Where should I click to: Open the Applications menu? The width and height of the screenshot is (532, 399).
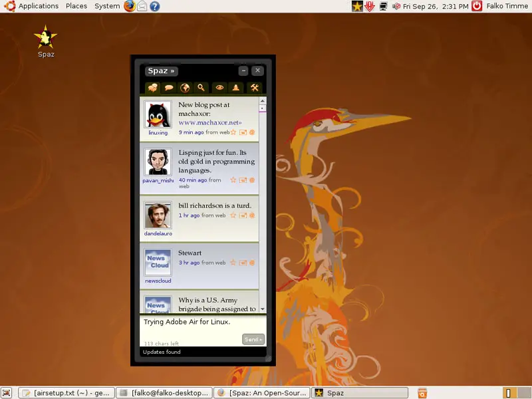(39, 6)
